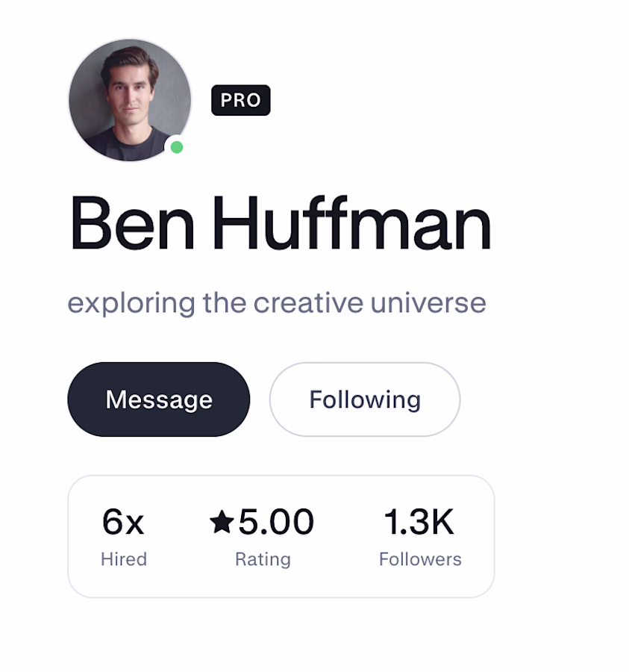
Task: Click the "Rating" label
Action: (263, 559)
